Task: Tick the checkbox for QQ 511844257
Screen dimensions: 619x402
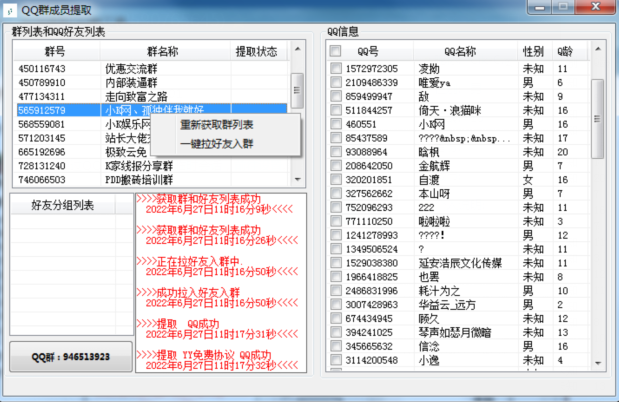Action: tap(336, 111)
